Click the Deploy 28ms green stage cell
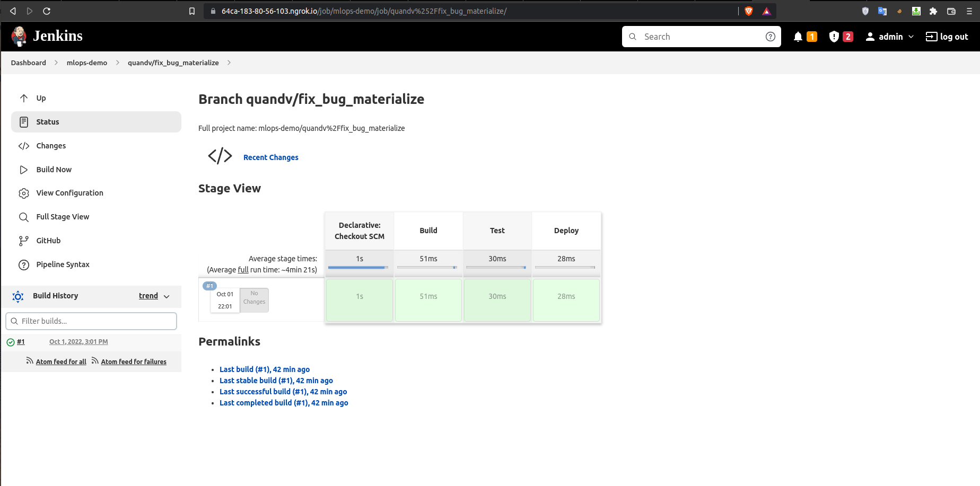Screen dimensions: 980x486 tap(566, 300)
